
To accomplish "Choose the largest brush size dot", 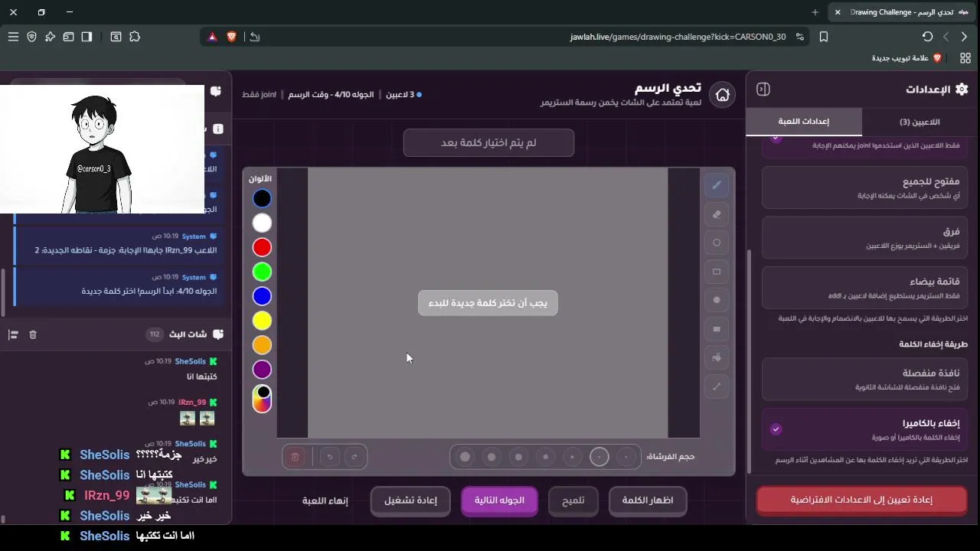I will click(x=465, y=457).
